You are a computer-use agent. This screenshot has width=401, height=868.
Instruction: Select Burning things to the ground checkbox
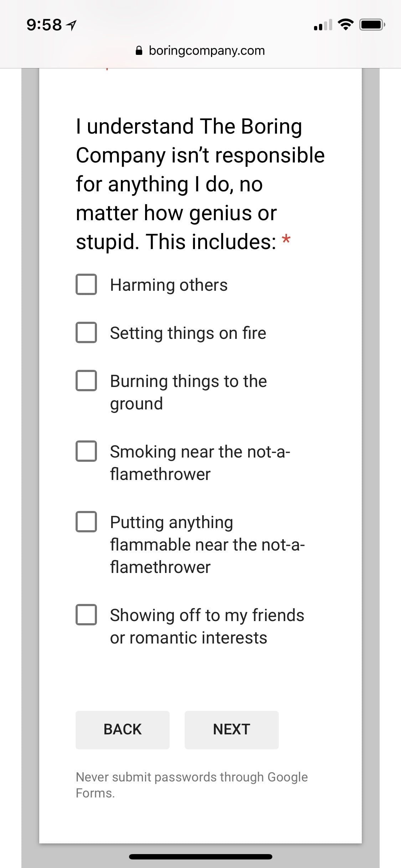pos(86,381)
